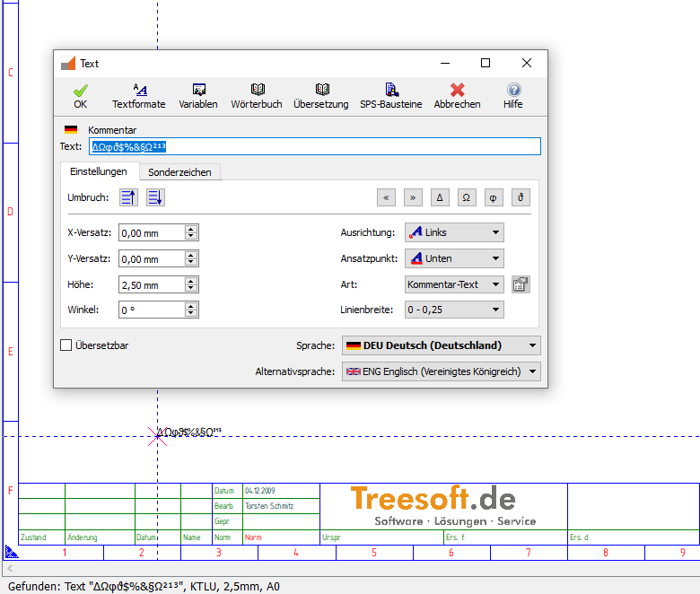Expand the Ansatzpunkt dropdown
This screenshot has height=594, width=700.
pos(454,258)
